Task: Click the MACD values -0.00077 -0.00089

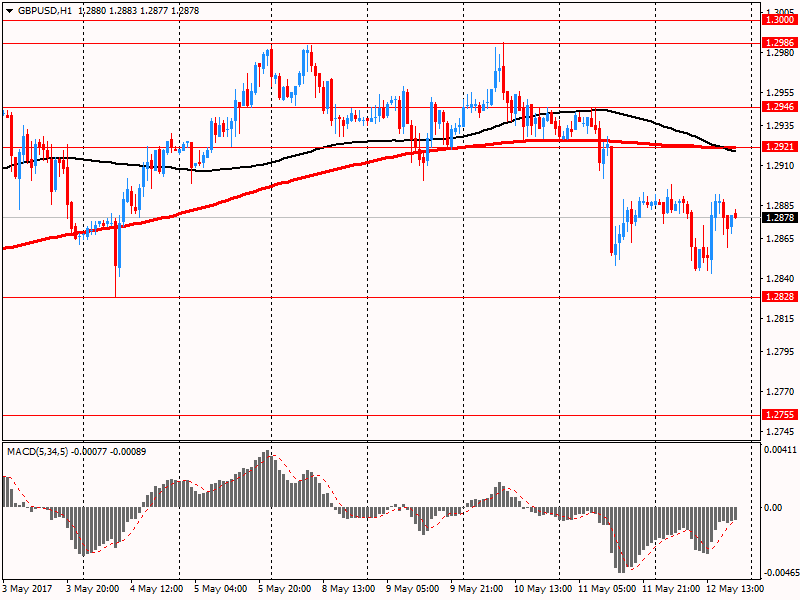Action: pyautogui.click(x=109, y=452)
